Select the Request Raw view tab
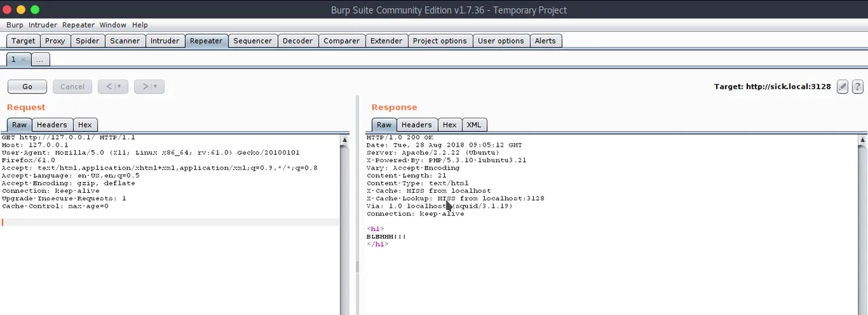 point(19,125)
